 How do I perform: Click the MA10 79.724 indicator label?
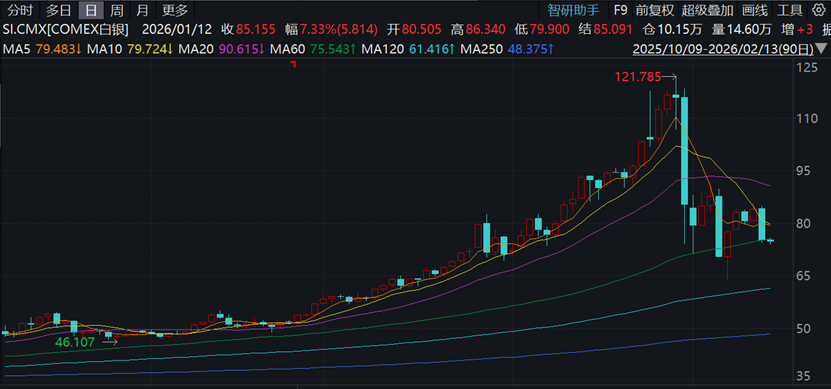pyautogui.click(x=130, y=49)
